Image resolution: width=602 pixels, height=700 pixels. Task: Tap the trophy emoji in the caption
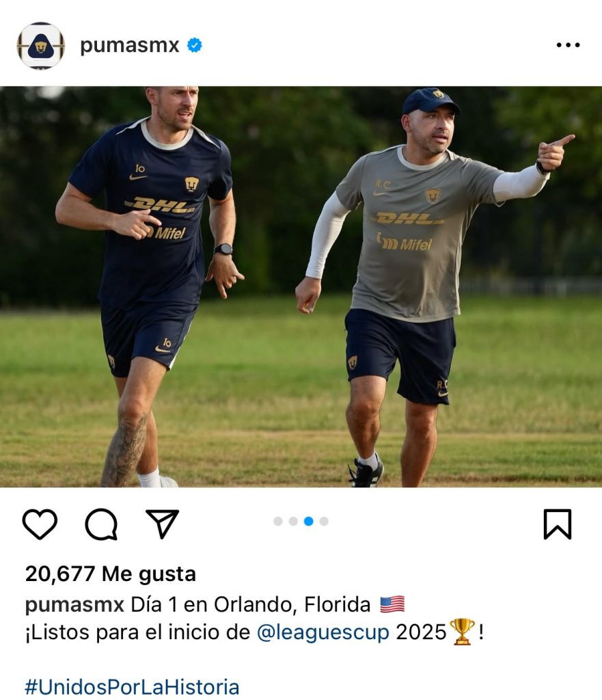463,632
